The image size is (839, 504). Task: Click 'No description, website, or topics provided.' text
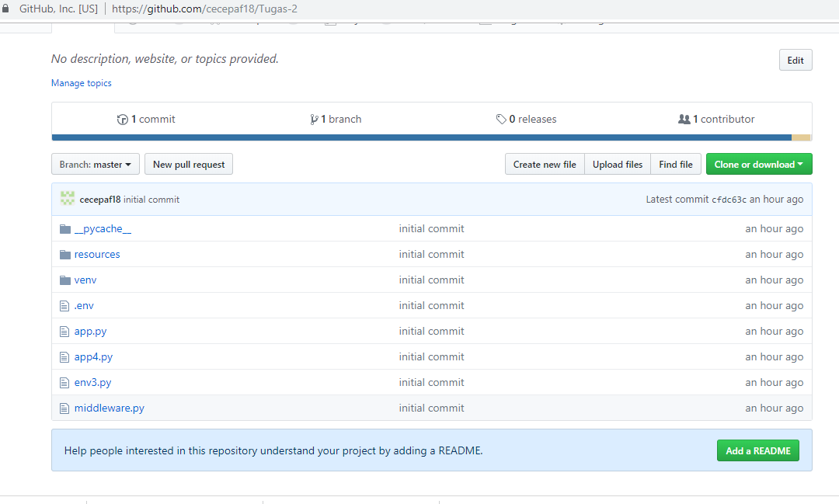pos(165,59)
